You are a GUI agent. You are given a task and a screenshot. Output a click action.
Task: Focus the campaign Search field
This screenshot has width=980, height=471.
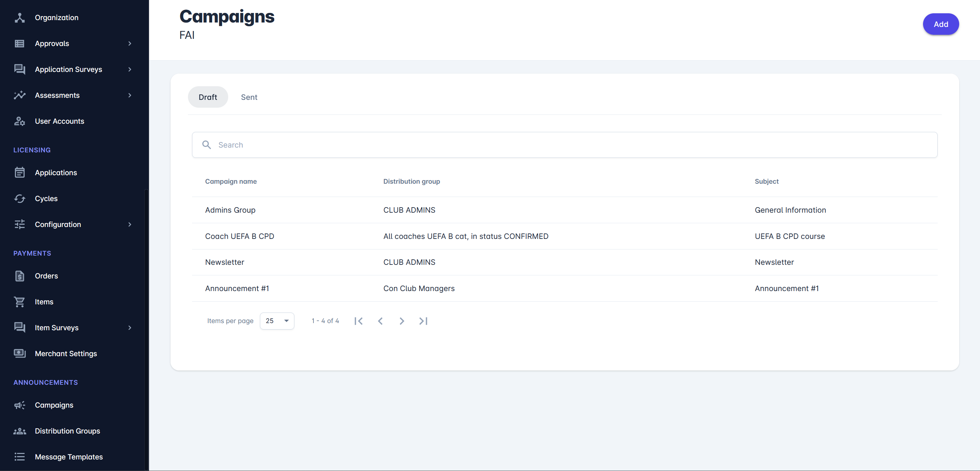click(565, 145)
